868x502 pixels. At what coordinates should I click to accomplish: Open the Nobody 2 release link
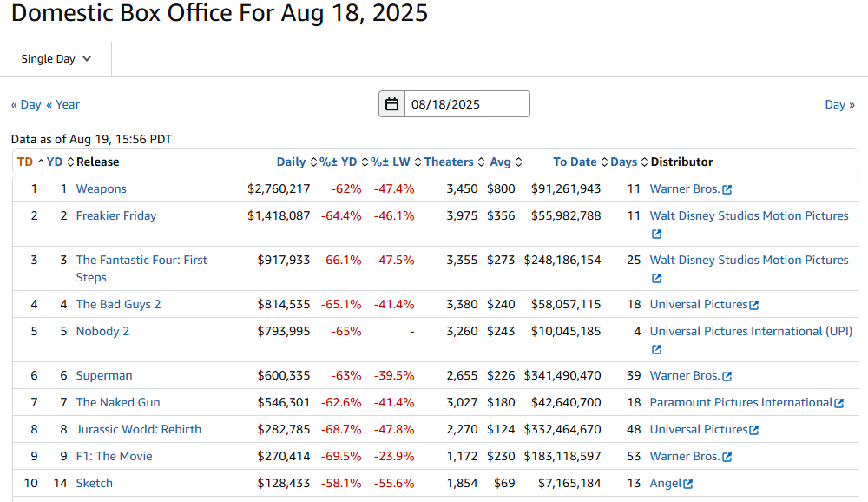point(102,332)
